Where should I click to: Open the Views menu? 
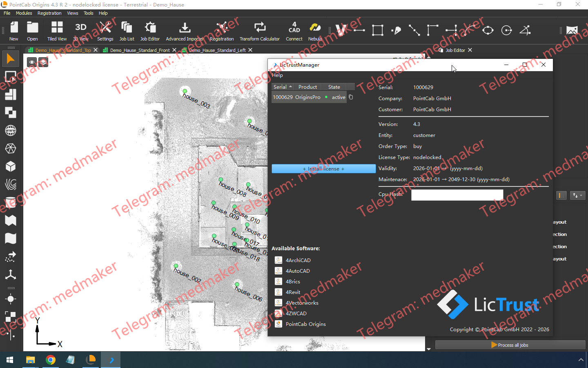tap(73, 13)
